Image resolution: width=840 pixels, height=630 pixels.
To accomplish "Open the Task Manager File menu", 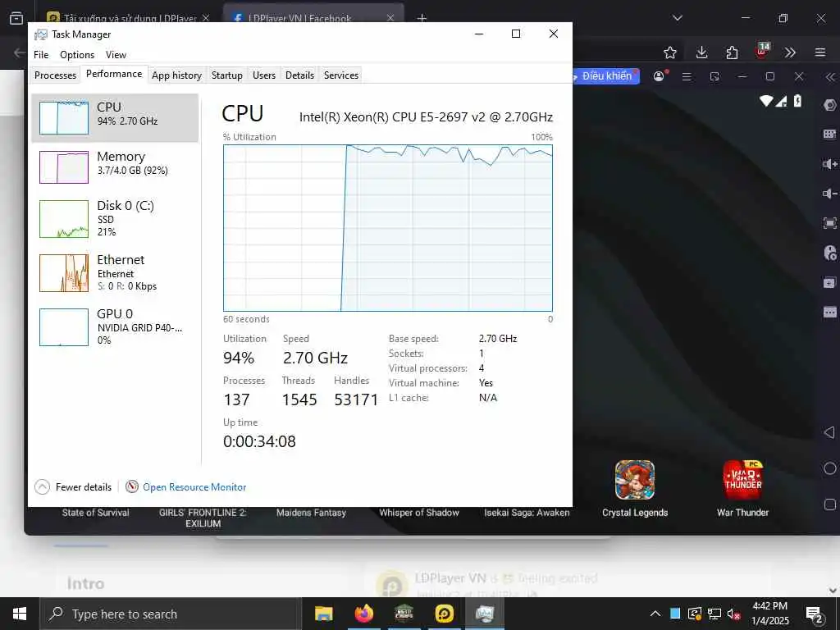I will tap(41, 55).
